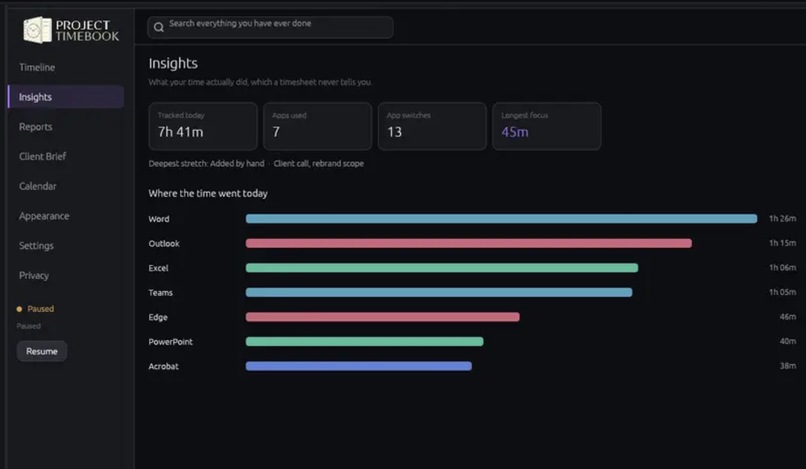Screen dimensions: 806x469
Task: Click the 'Teams' row label
Action: click(160, 293)
